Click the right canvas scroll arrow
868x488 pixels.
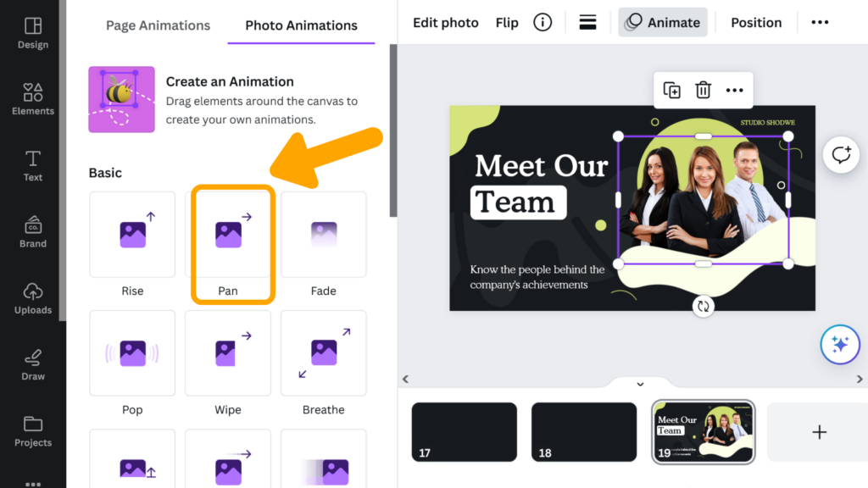860,379
